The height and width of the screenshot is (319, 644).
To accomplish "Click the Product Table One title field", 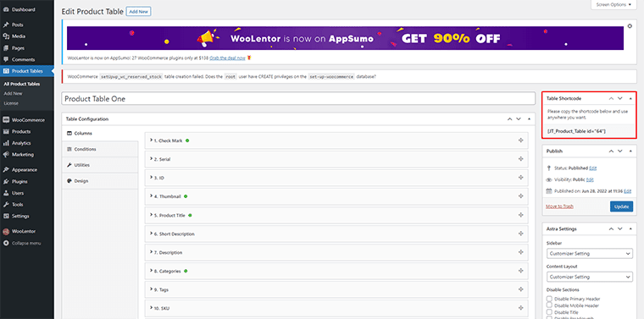I will 298,99.
